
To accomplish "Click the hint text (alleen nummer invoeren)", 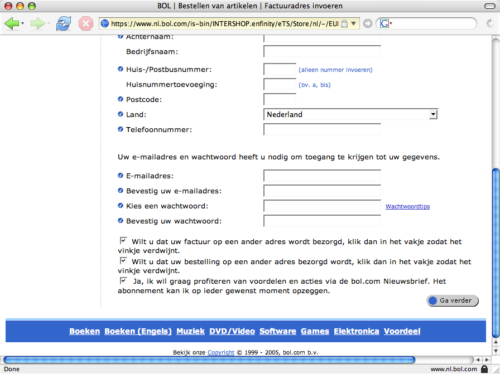I will coord(335,70).
